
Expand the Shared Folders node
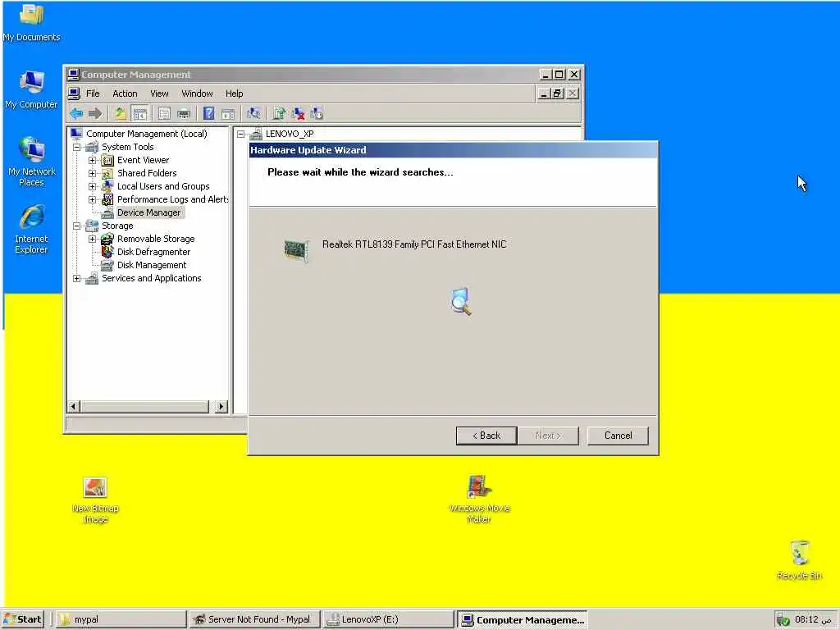click(92, 173)
